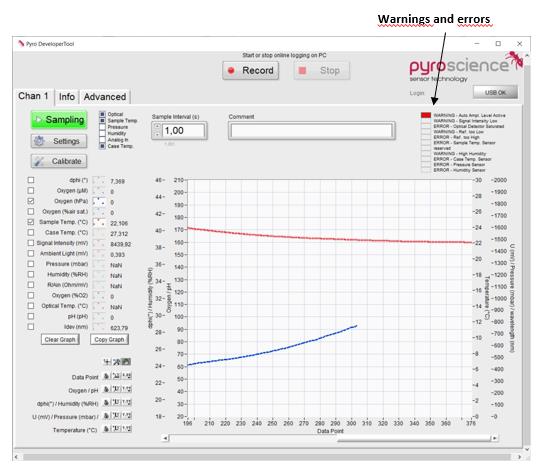Click the Stop logging button
Viewport: 540px width, 468px height.
322,71
